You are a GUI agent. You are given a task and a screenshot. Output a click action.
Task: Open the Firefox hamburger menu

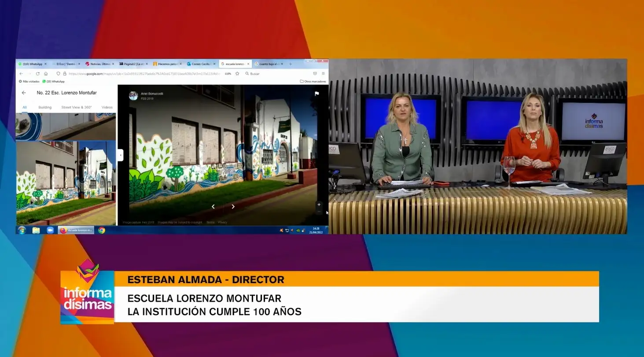point(323,73)
